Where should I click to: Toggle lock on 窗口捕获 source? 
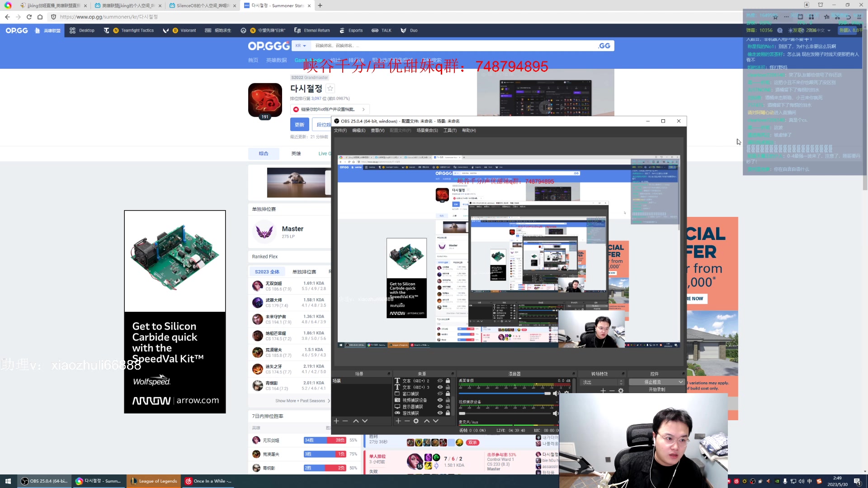pyautogui.click(x=448, y=394)
